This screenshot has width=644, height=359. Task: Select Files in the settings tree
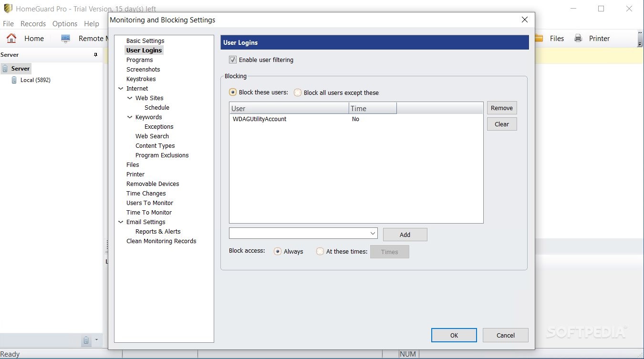(133, 164)
